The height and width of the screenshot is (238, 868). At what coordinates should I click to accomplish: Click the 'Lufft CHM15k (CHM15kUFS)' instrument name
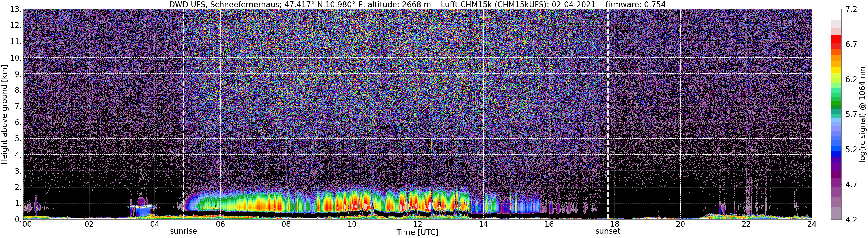coord(495,5)
